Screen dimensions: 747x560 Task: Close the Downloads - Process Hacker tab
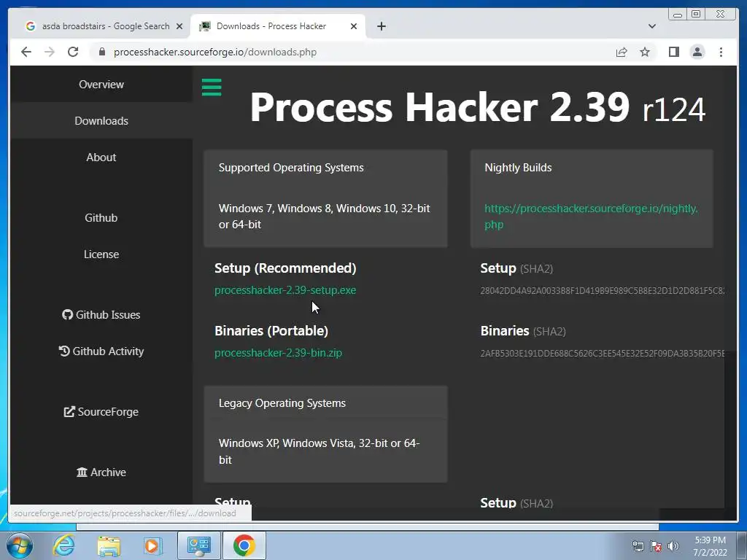click(354, 26)
